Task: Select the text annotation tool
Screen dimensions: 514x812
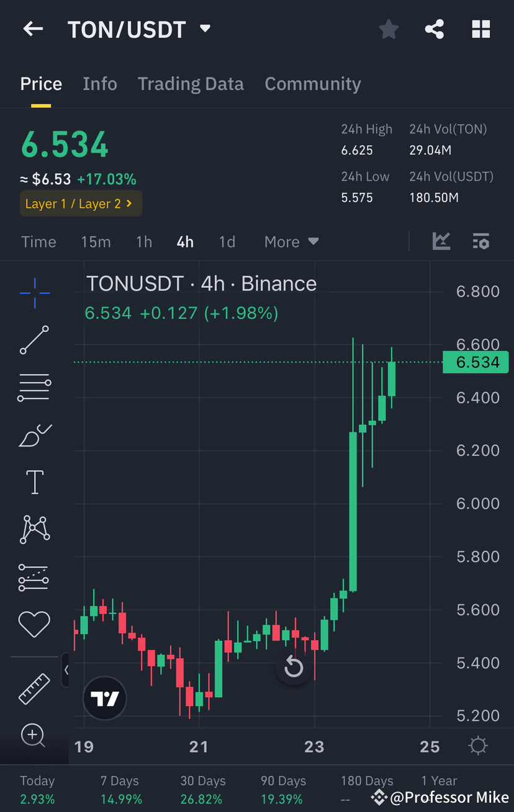Action: click(x=34, y=482)
